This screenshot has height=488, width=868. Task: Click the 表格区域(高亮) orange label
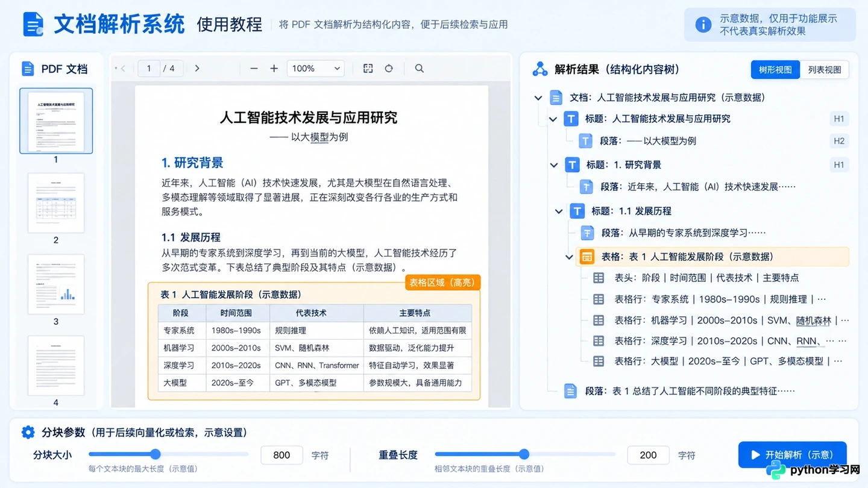click(442, 282)
